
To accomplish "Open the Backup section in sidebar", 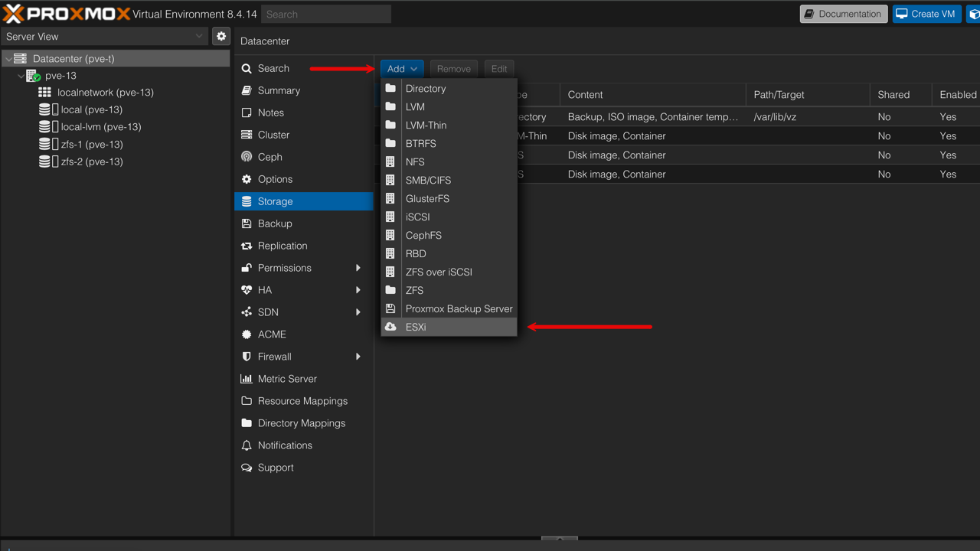I will click(x=275, y=223).
